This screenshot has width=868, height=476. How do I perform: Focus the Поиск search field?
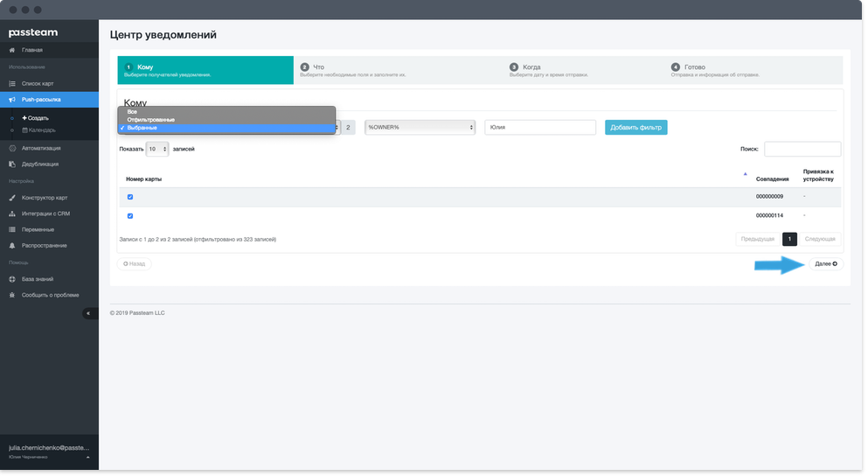[x=802, y=149]
